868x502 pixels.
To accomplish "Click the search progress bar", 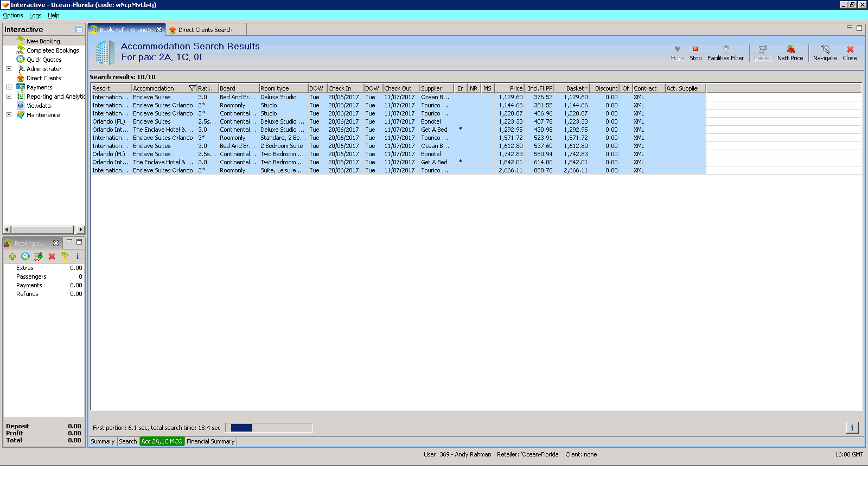I will 269,428.
